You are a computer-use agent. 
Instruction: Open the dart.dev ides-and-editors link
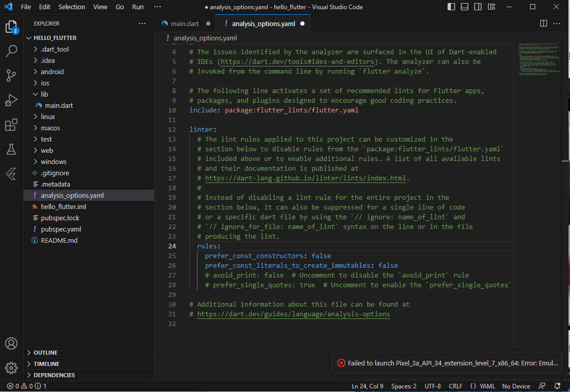coord(297,62)
